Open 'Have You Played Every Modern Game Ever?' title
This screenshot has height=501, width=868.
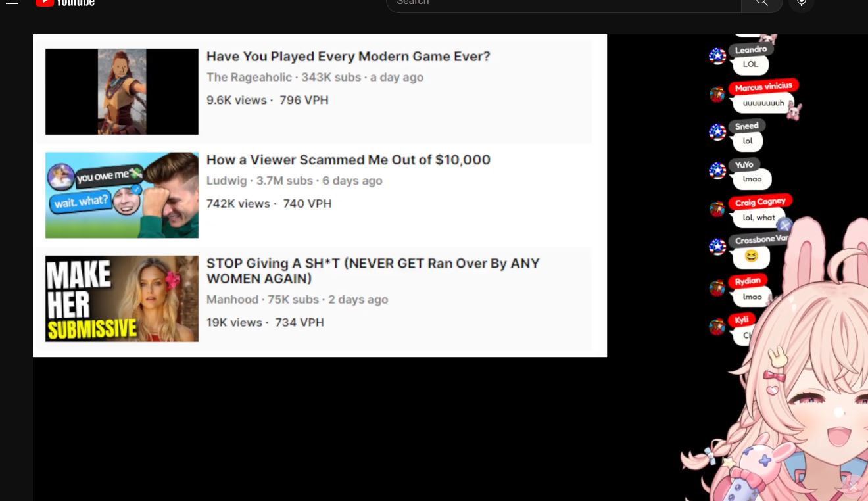pyautogui.click(x=349, y=57)
